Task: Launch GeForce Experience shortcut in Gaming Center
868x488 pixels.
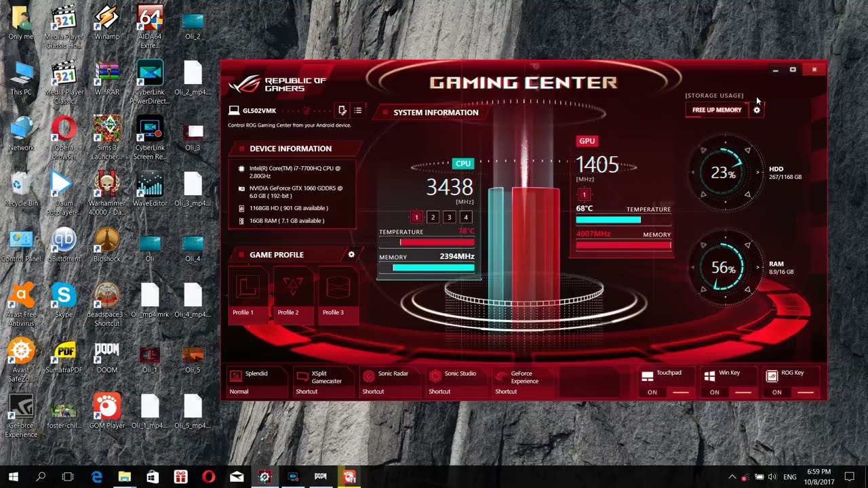Action: click(x=522, y=382)
